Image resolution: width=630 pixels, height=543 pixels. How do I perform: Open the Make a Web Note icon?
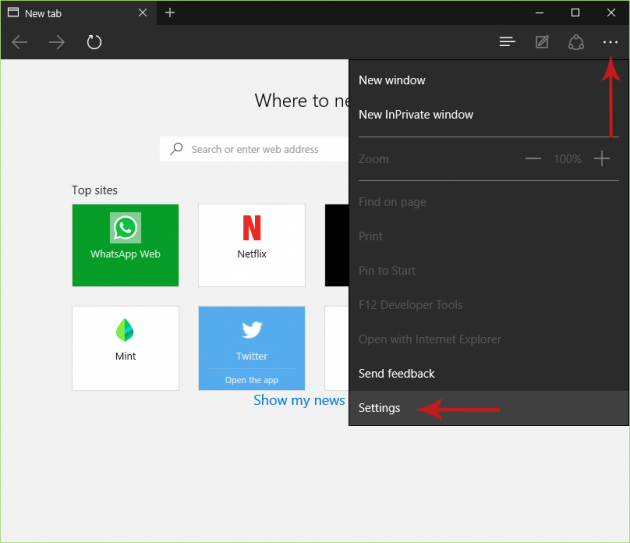click(542, 42)
